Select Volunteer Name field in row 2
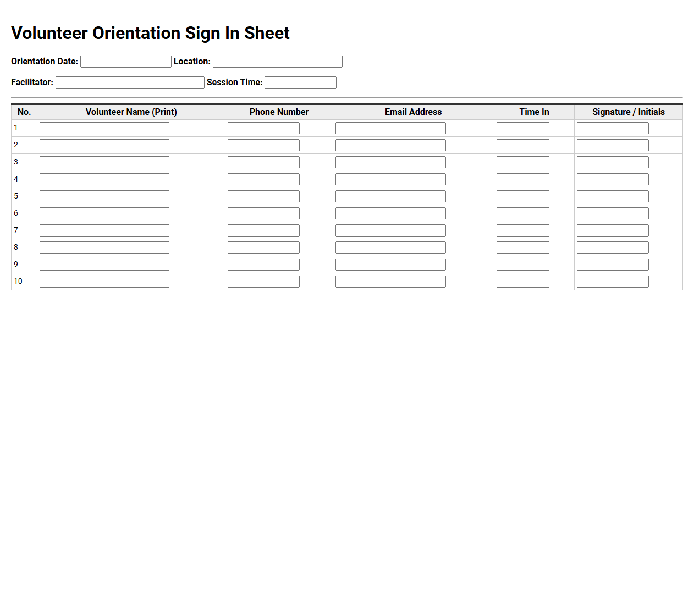The height and width of the screenshot is (616, 694). pyautogui.click(x=104, y=145)
